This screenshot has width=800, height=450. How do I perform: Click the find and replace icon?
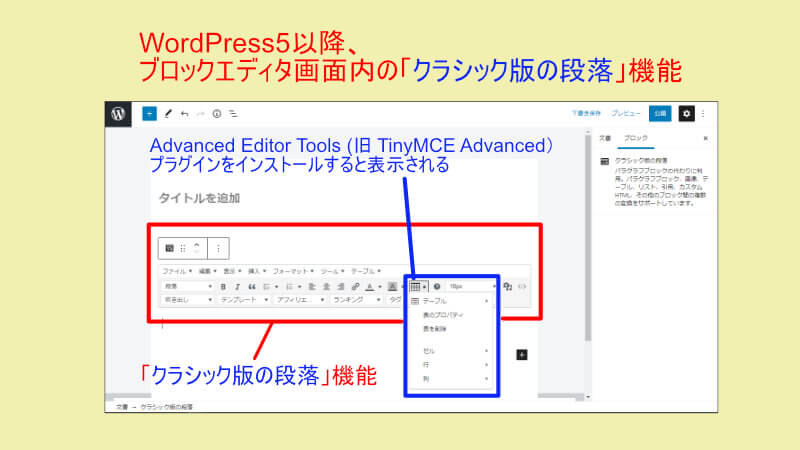[508, 287]
